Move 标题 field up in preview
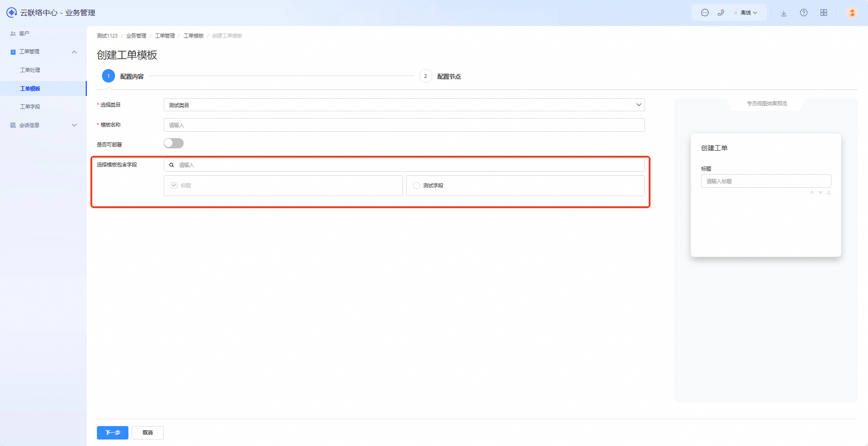 coord(812,192)
